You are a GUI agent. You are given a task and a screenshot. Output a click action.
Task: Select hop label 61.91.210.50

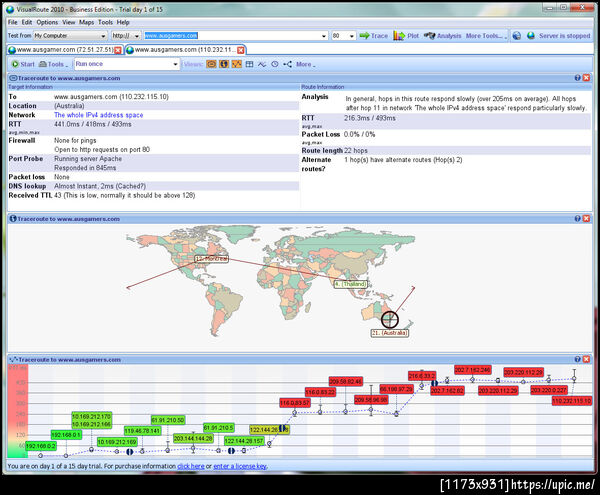coord(168,420)
